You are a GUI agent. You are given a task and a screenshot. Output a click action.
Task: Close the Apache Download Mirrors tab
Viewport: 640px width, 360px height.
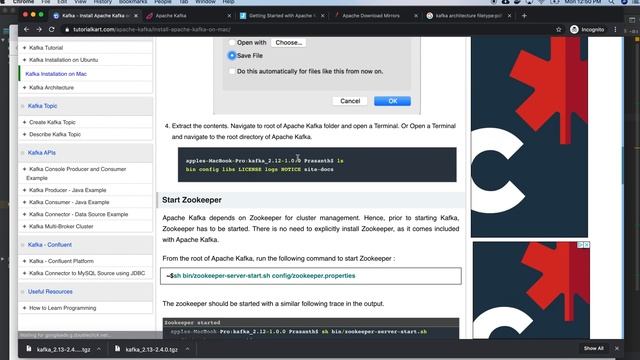point(416,16)
